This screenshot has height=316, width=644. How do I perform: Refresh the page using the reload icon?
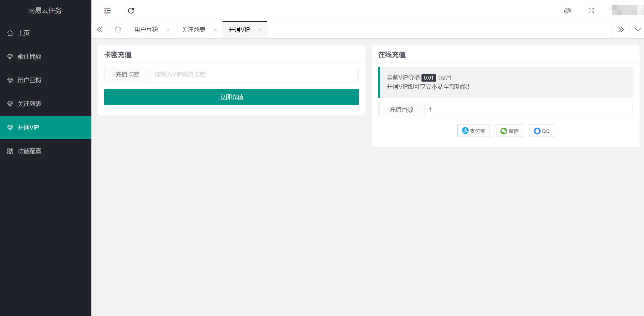pos(131,10)
